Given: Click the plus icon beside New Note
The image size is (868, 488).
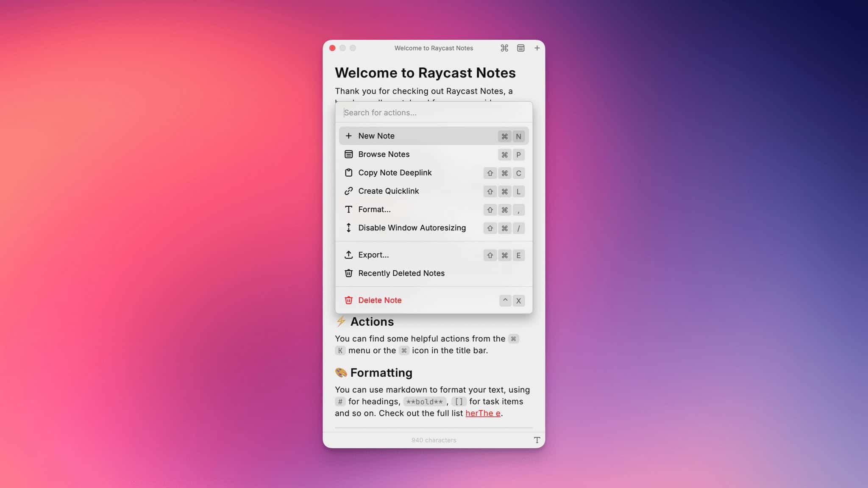Looking at the screenshot, I should tap(348, 136).
